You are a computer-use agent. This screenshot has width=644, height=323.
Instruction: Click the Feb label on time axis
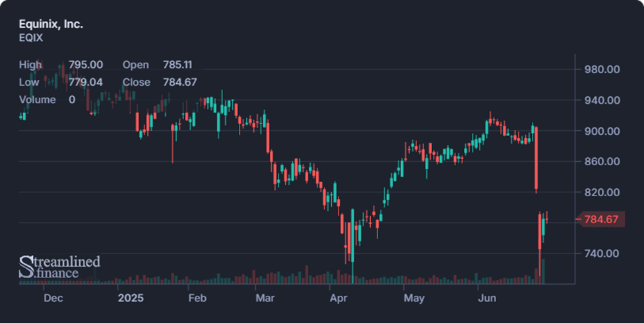(197, 298)
